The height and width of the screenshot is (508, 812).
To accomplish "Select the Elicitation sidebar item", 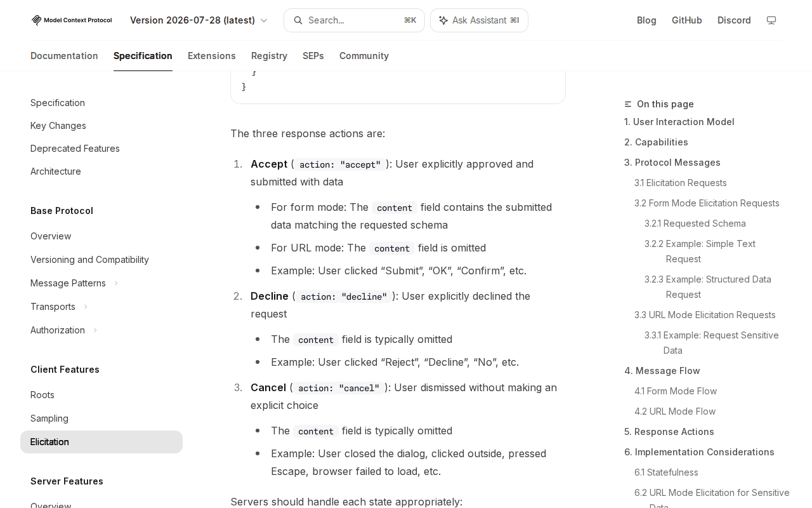I will tap(101, 442).
